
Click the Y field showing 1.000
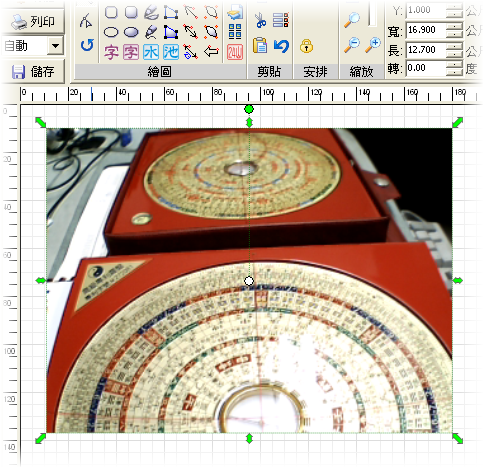click(426, 10)
